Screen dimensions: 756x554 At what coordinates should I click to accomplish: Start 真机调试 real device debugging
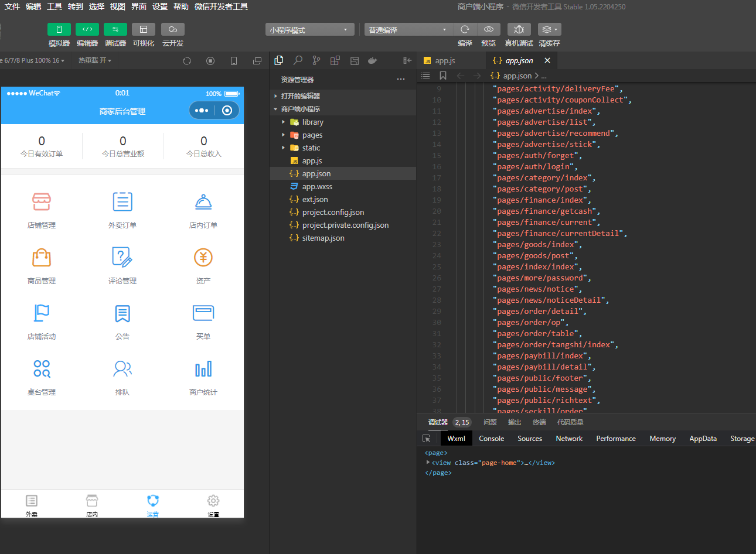coord(519,29)
